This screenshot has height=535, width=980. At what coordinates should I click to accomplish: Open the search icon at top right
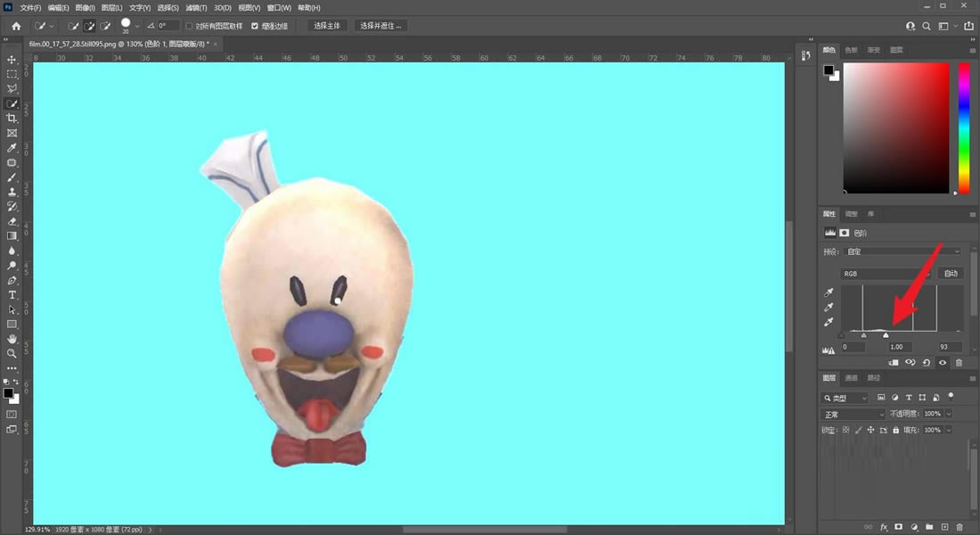pyautogui.click(x=927, y=26)
